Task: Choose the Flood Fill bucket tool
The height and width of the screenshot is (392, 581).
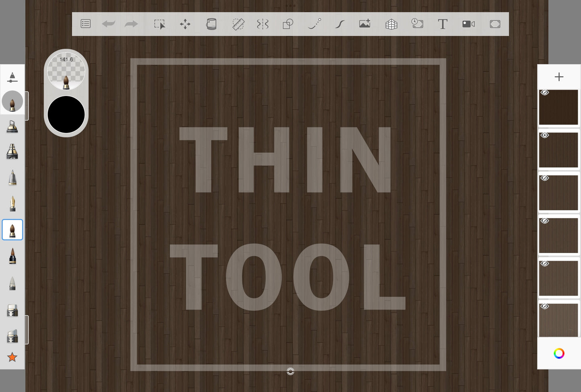Action: (x=211, y=24)
